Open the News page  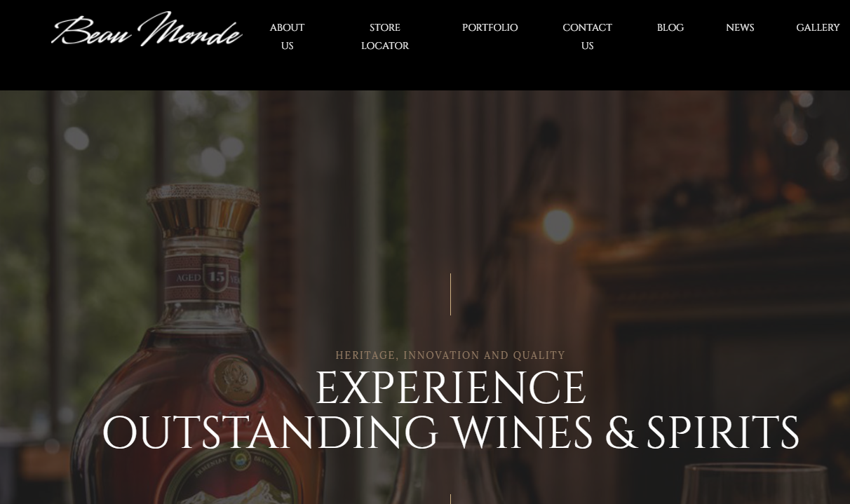pyautogui.click(x=740, y=27)
